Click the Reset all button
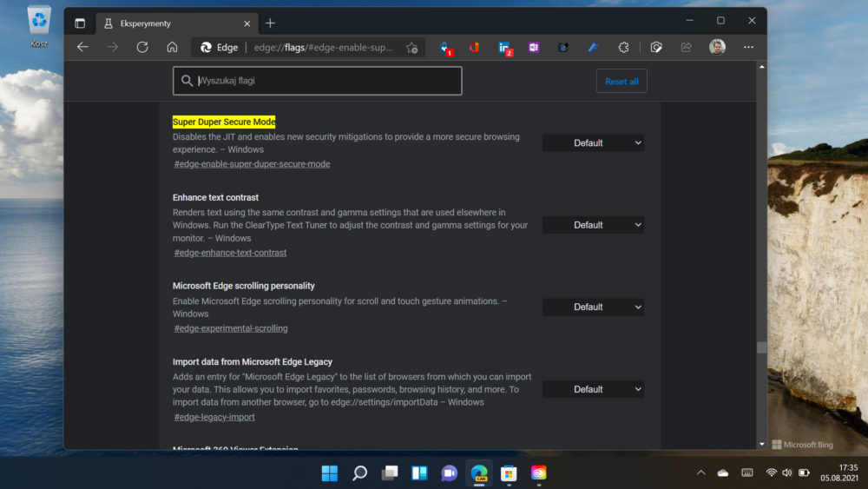 pos(621,82)
